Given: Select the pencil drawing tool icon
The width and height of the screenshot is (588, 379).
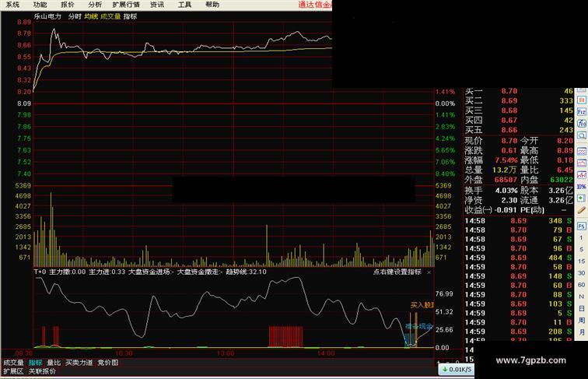Looking at the screenshot, I should [582, 210].
